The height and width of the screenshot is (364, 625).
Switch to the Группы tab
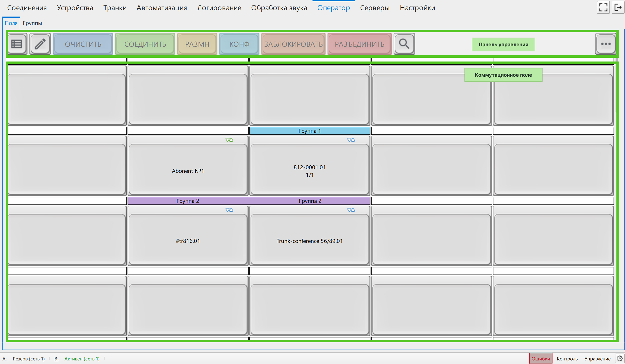click(x=32, y=23)
